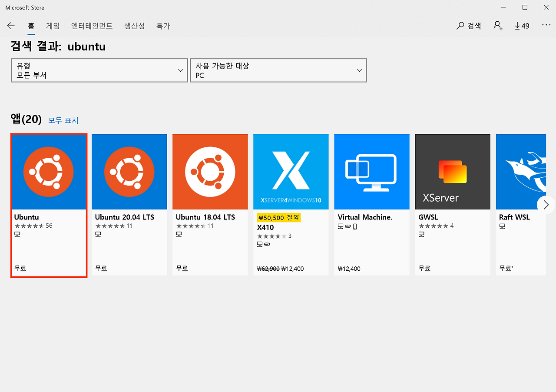
Task: Close the Microsoft Store window
Action: point(546,7)
